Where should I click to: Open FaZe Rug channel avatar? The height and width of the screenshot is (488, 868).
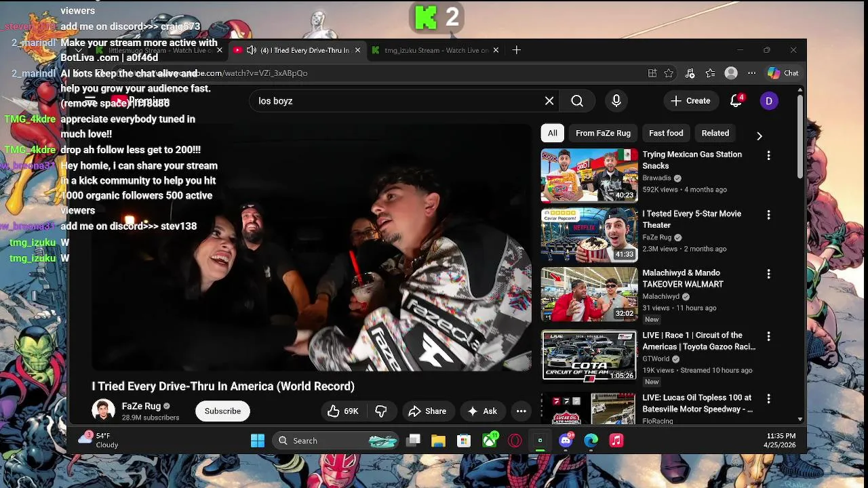pos(103,411)
